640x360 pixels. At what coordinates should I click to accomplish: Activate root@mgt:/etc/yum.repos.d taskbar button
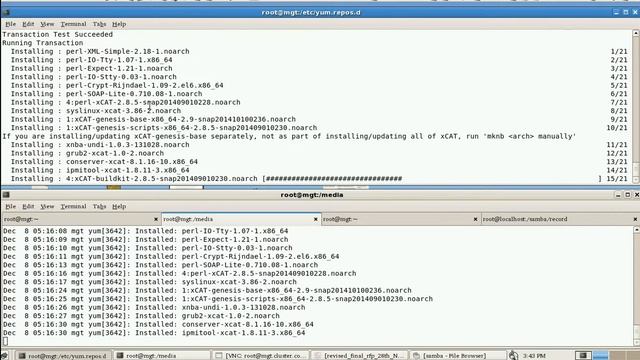(63, 356)
